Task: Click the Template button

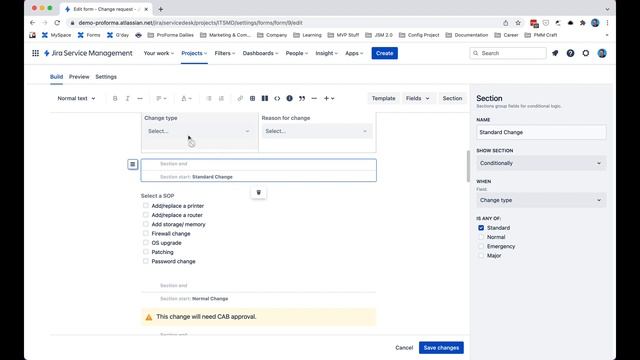Action: click(x=383, y=98)
